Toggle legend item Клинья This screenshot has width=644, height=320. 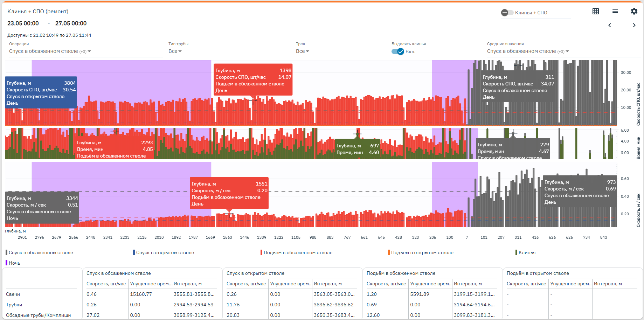526,252
